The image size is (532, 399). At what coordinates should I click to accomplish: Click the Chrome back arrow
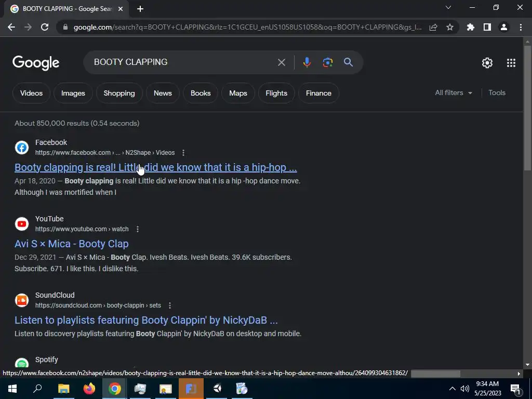point(11,27)
